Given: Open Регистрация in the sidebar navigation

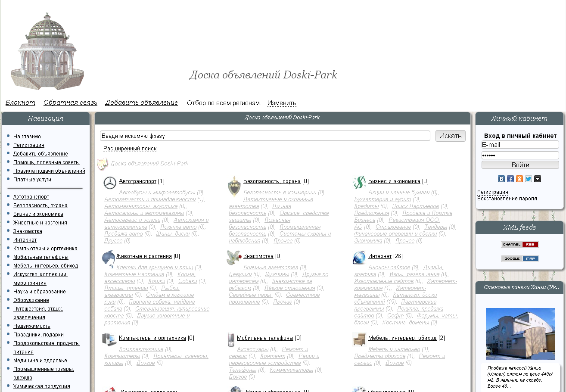Looking at the screenshot, I should click(29, 145).
